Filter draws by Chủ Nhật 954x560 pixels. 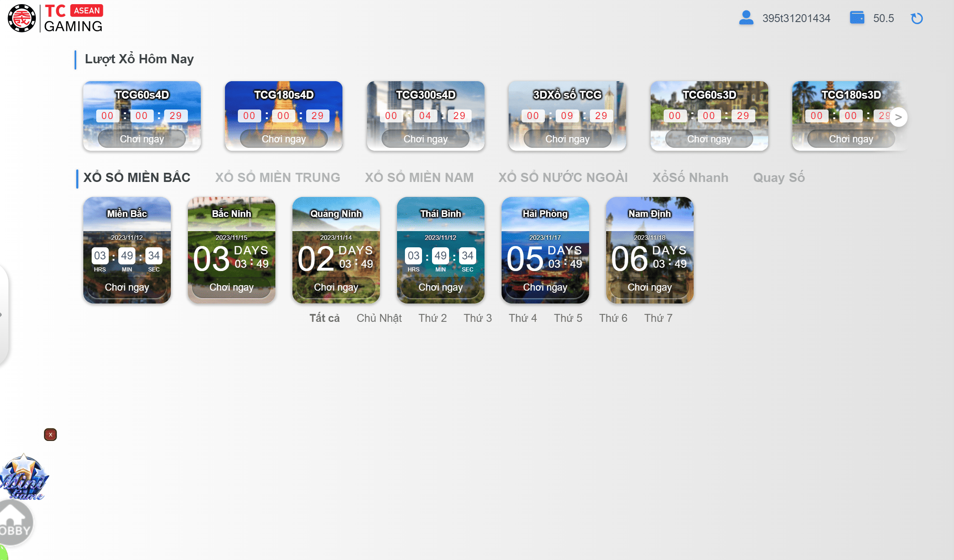[379, 318]
